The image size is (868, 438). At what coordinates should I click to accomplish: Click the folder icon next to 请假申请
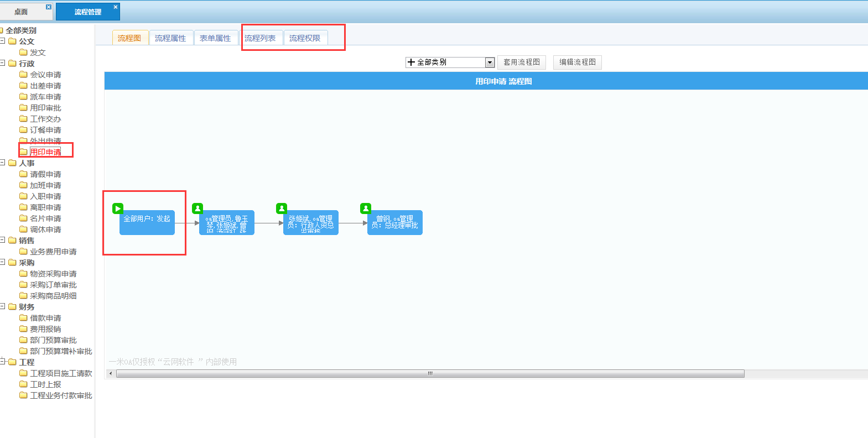(x=23, y=174)
